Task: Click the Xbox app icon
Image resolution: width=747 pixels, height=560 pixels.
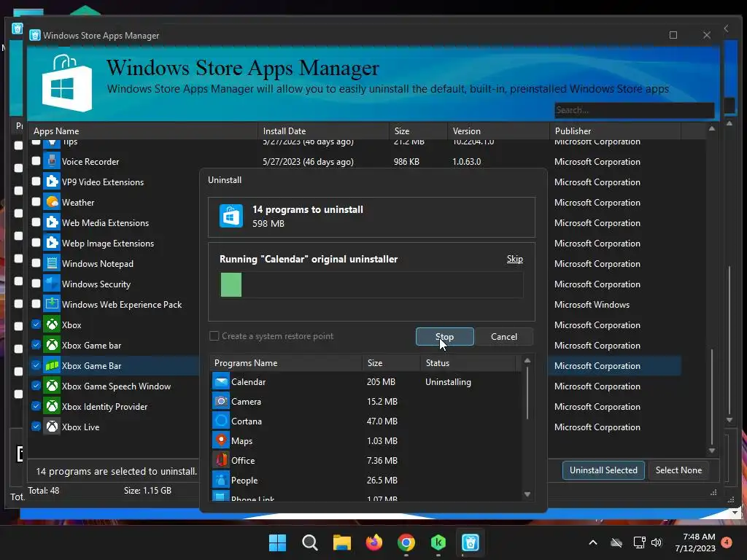Action: pyautogui.click(x=52, y=325)
